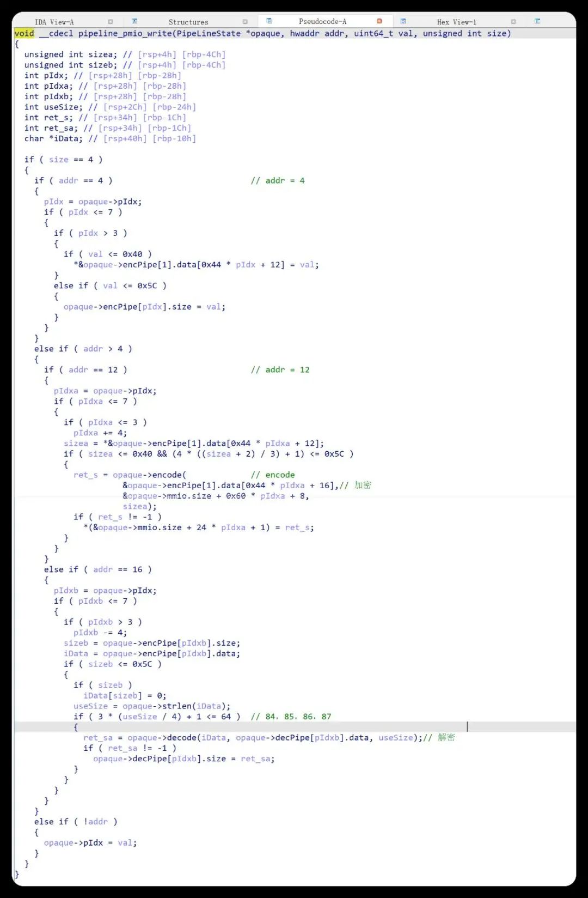This screenshot has height=898, width=588.
Task: Click the 'uint64_t val' parameter
Action: click(384, 33)
